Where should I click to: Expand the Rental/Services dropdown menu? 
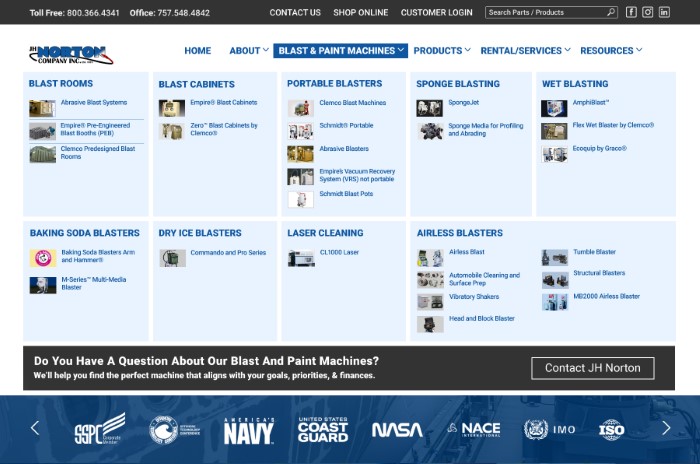[x=525, y=50]
